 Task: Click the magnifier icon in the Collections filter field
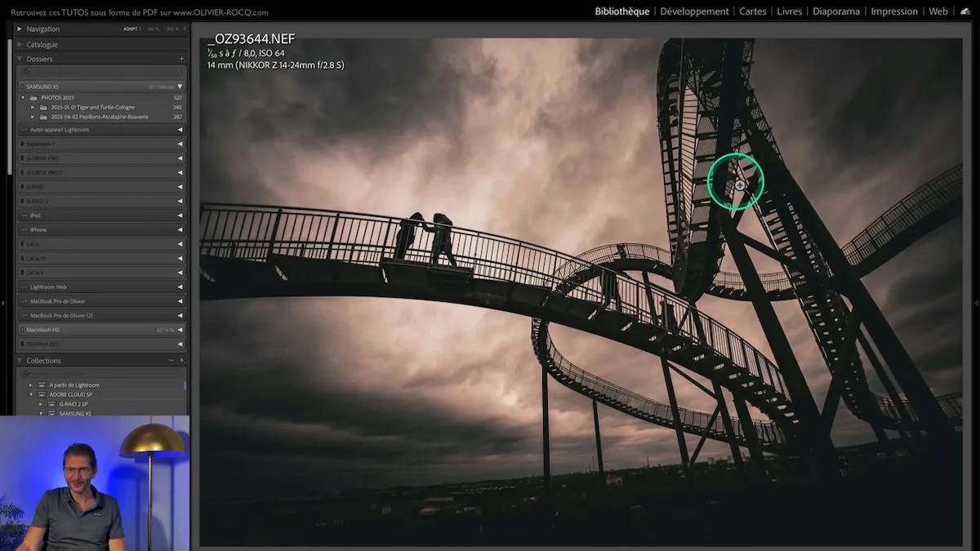pos(27,373)
